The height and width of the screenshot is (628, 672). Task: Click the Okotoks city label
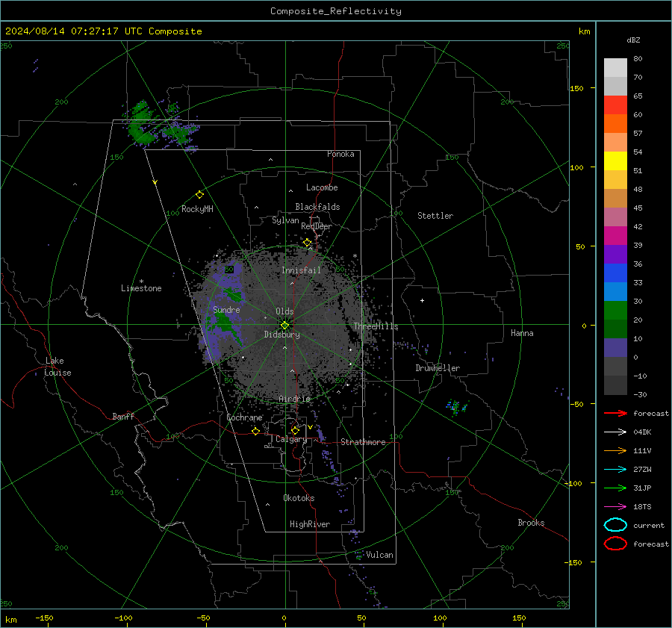pyautogui.click(x=299, y=498)
